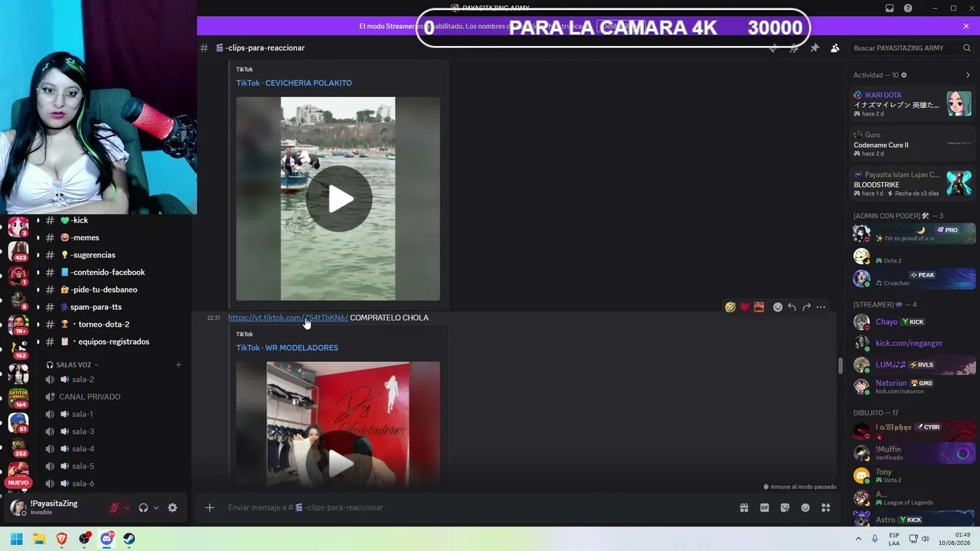Unmute the microphone in user panel
This screenshot has width=980, height=551.
(x=114, y=507)
